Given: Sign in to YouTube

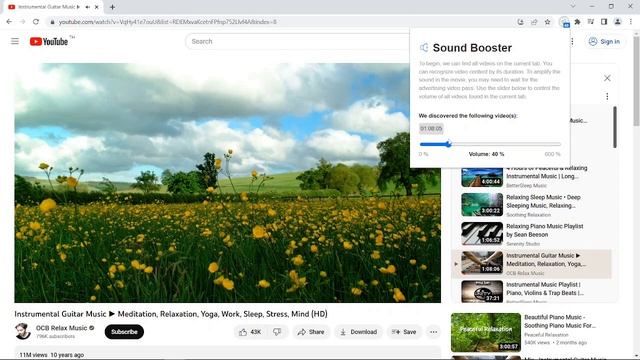Looking at the screenshot, I should point(604,42).
